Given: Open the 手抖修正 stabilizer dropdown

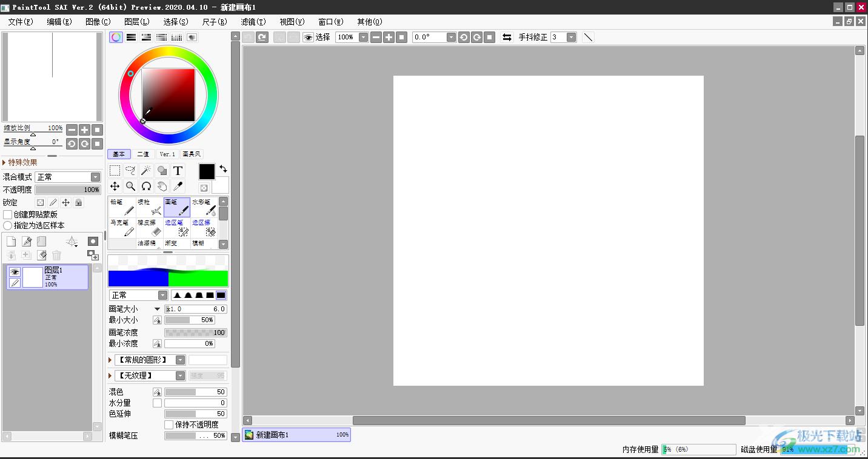Looking at the screenshot, I should pyautogui.click(x=563, y=37).
